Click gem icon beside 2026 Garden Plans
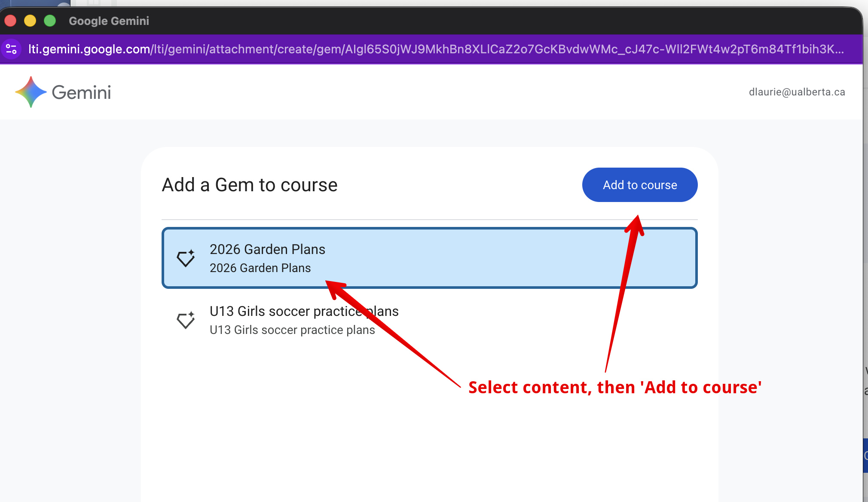Image resolution: width=868 pixels, height=502 pixels. (186, 258)
